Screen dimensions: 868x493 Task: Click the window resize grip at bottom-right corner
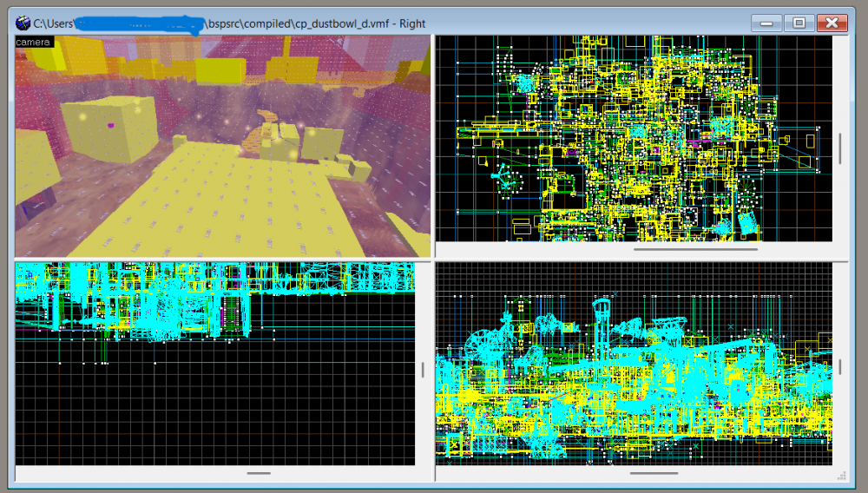click(x=841, y=475)
